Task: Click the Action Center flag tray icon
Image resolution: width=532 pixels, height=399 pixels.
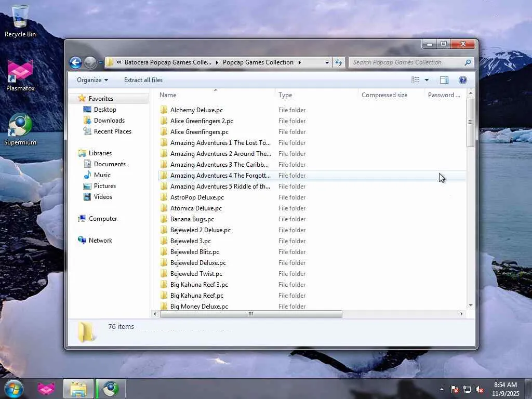Action: tap(455, 390)
